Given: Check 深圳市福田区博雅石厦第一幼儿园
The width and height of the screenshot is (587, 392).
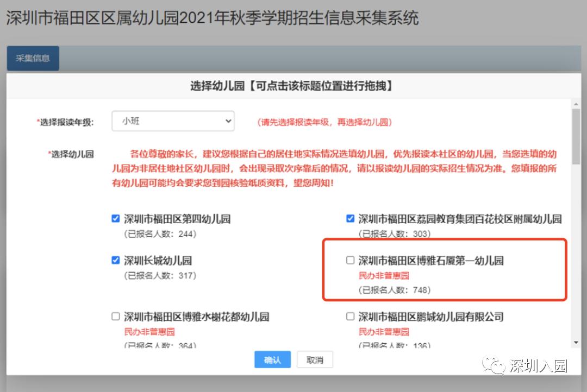Looking at the screenshot, I should click(350, 260).
